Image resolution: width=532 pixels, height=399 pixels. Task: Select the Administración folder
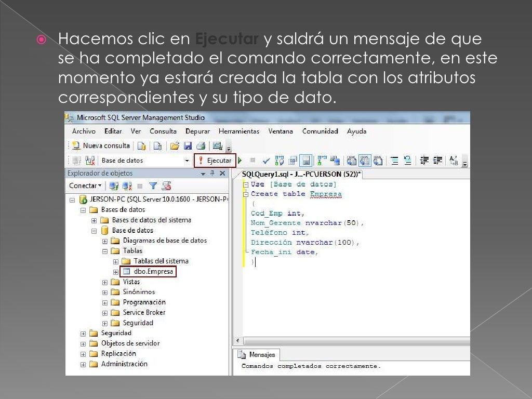124,364
